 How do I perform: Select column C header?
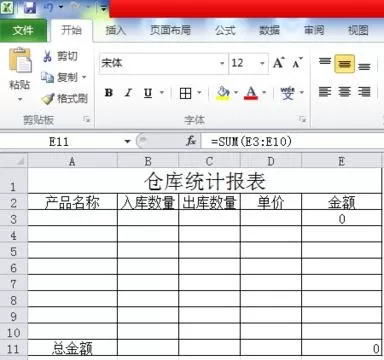click(209, 161)
